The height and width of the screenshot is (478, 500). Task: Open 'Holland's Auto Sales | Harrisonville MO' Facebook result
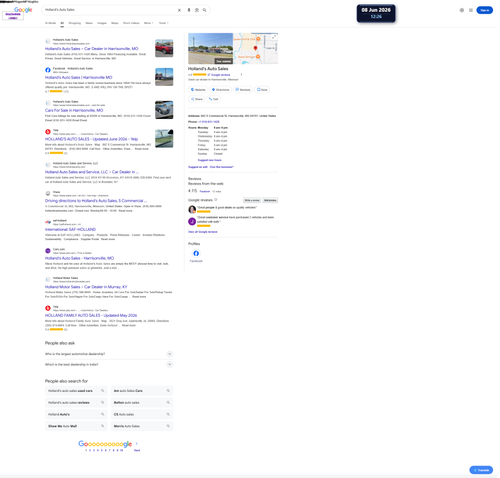(78, 77)
